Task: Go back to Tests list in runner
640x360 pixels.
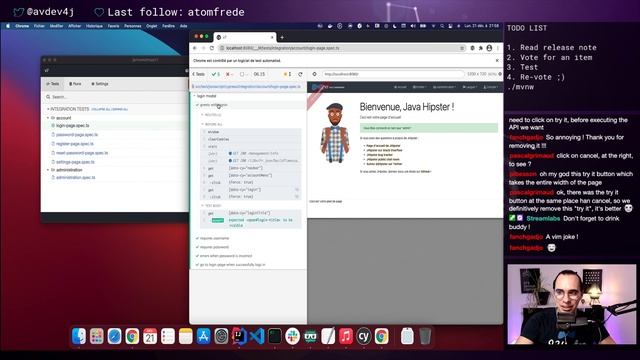Action: click(x=199, y=74)
